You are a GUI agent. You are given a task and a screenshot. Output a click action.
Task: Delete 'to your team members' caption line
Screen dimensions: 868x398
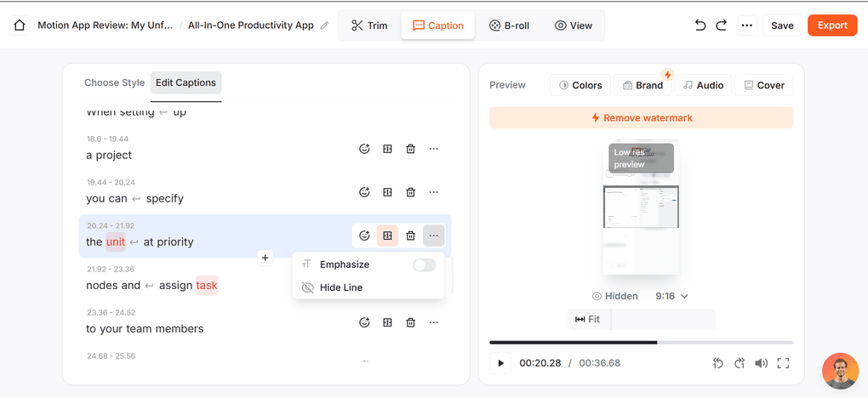[x=411, y=322]
